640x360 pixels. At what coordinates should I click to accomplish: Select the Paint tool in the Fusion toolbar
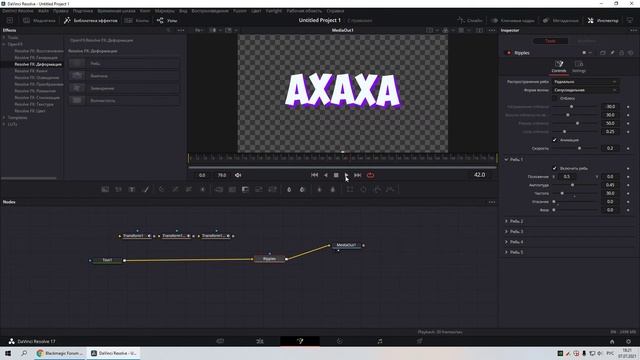click(146, 189)
